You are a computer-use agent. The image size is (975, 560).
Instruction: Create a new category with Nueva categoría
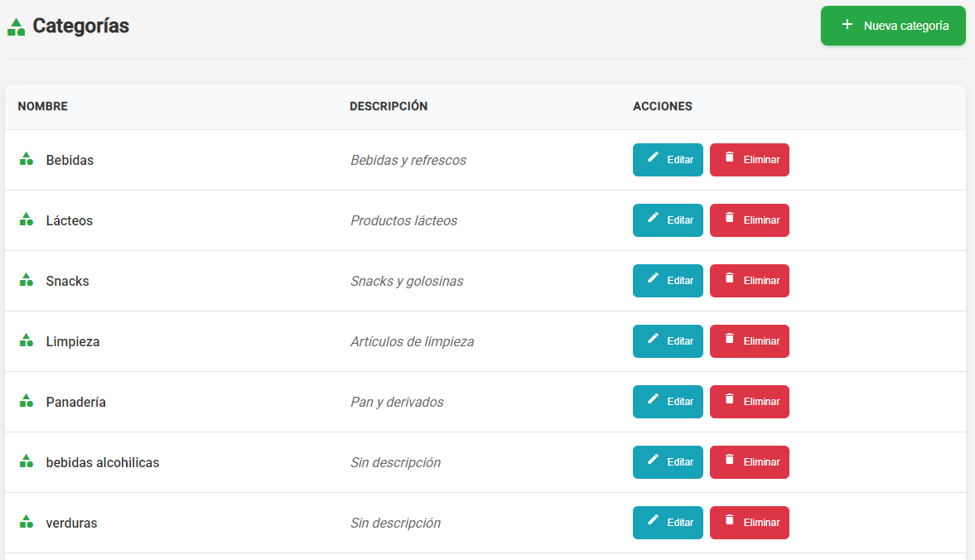[x=893, y=26]
